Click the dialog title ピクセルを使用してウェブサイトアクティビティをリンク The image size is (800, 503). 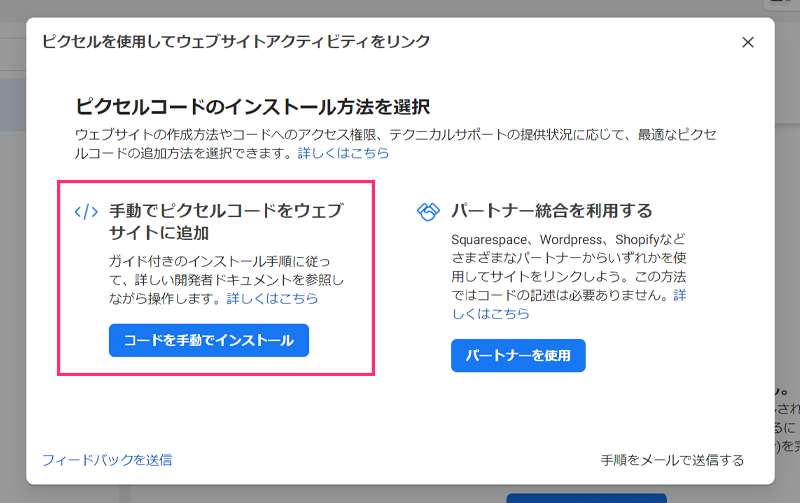pos(236,42)
